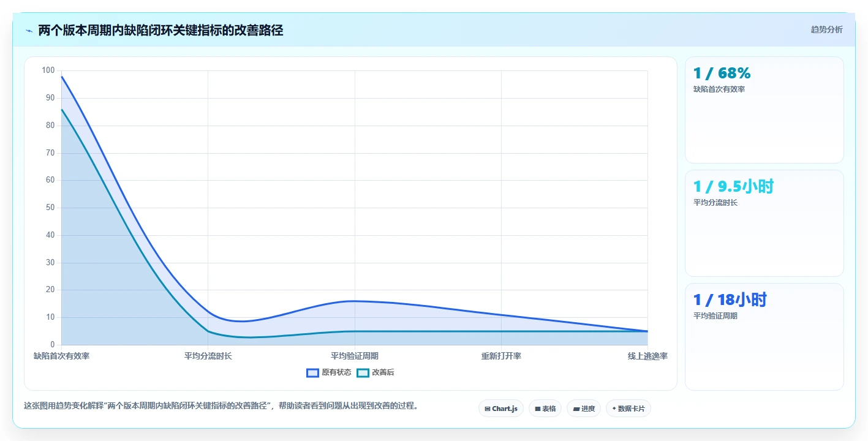The image size is (868, 441).
Task: Select the 表格 tag
Action: [x=545, y=409]
